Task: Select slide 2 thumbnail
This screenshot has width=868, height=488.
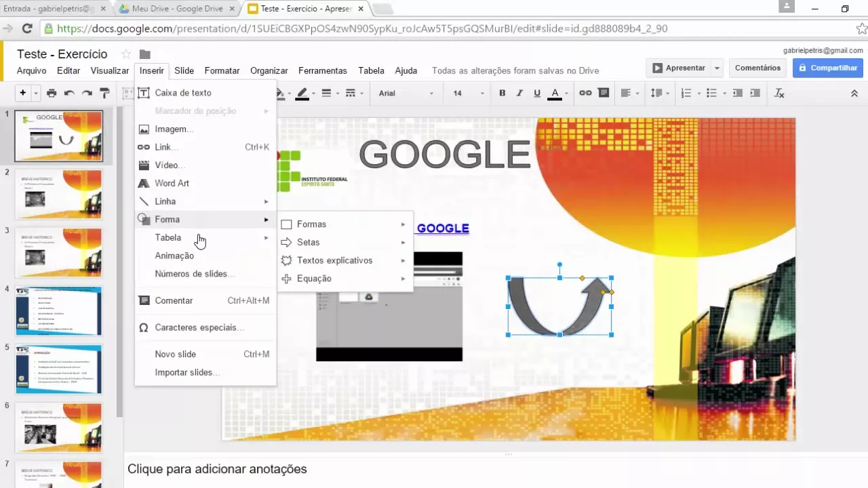Action: click(x=59, y=195)
